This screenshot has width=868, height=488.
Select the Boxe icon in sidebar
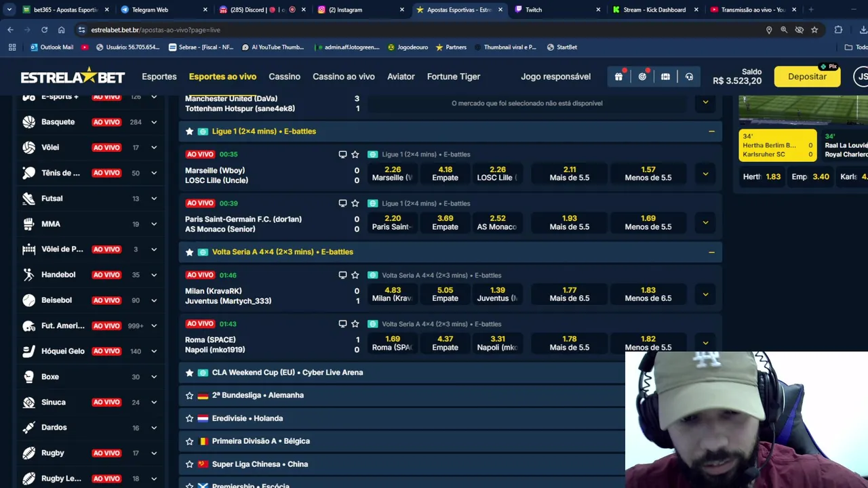pyautogui.click(x=28, y=377)
